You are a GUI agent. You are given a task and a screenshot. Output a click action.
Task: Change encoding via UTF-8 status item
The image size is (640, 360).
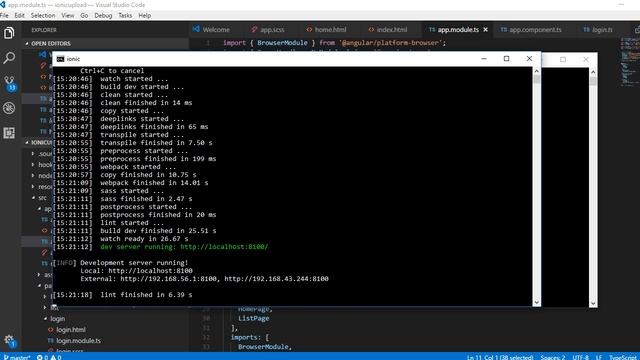(580, 357)
